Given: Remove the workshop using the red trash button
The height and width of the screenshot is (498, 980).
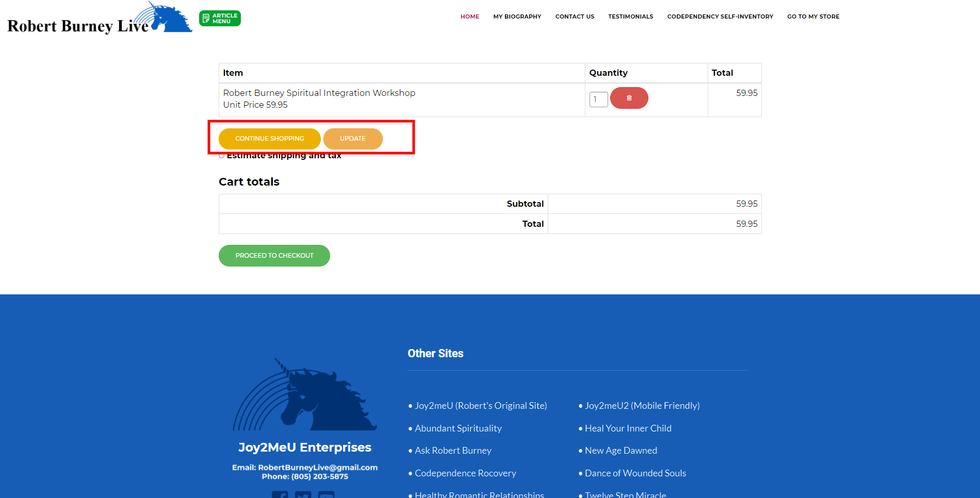Looking at the screenshot, I should pyautogui.click(x=629, y=98).
